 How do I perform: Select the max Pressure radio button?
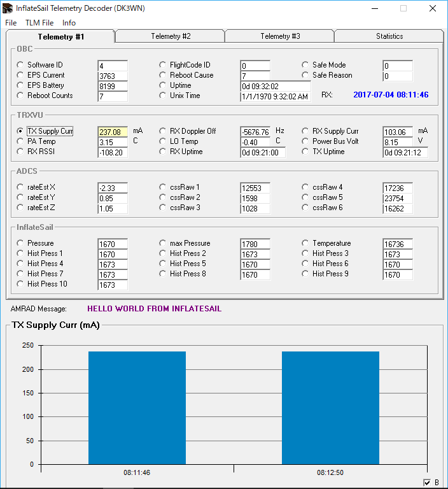(162, 243)
